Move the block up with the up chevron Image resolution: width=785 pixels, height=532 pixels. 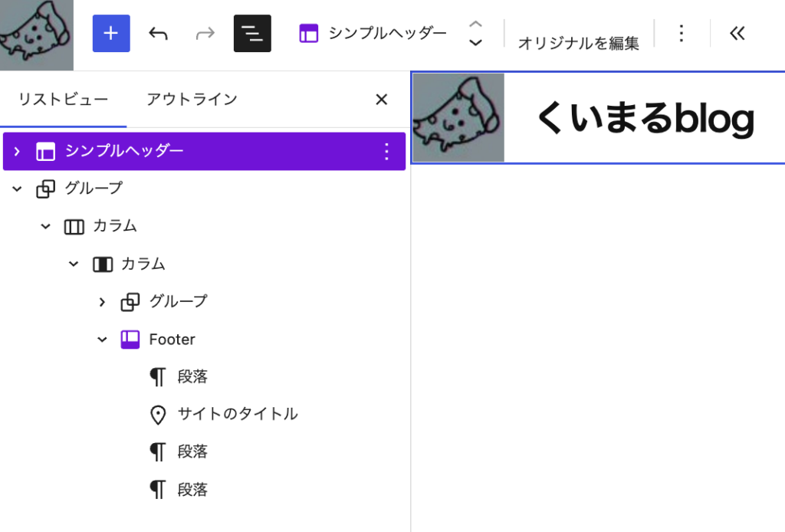click(475, 24)
